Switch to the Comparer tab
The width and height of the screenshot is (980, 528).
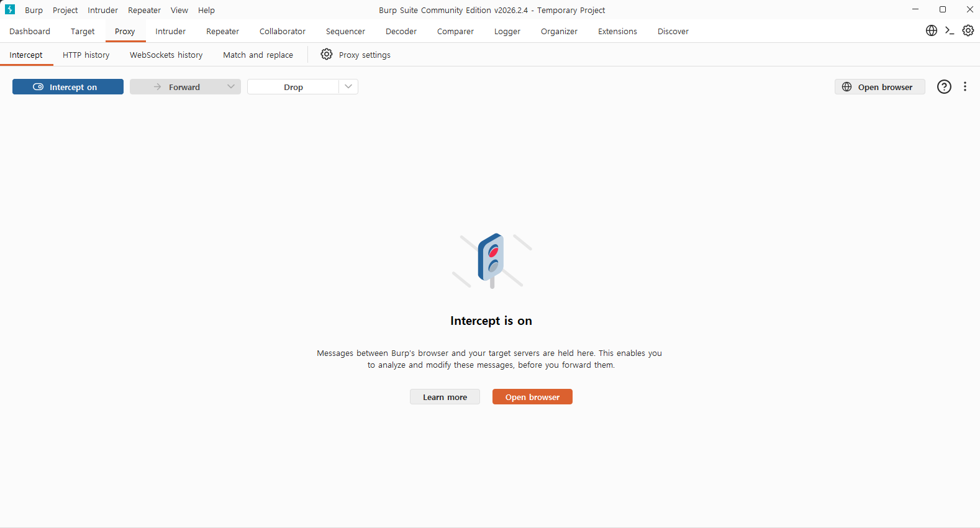455,31
